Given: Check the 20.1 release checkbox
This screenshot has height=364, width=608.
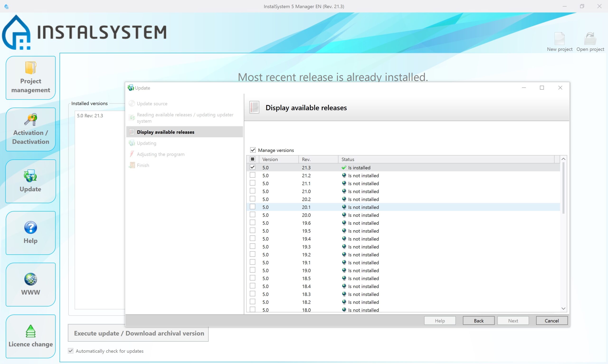Looking at the screenshot, I should click(x=252, y=207).
